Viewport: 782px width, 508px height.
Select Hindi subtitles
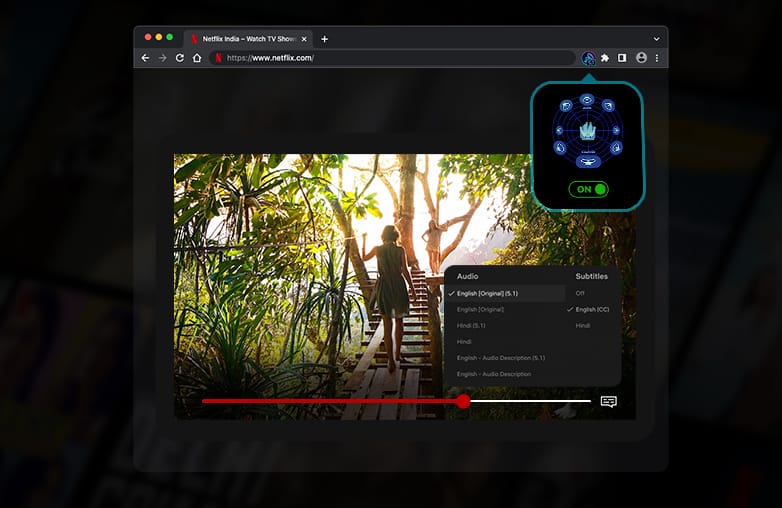point(583,326)
